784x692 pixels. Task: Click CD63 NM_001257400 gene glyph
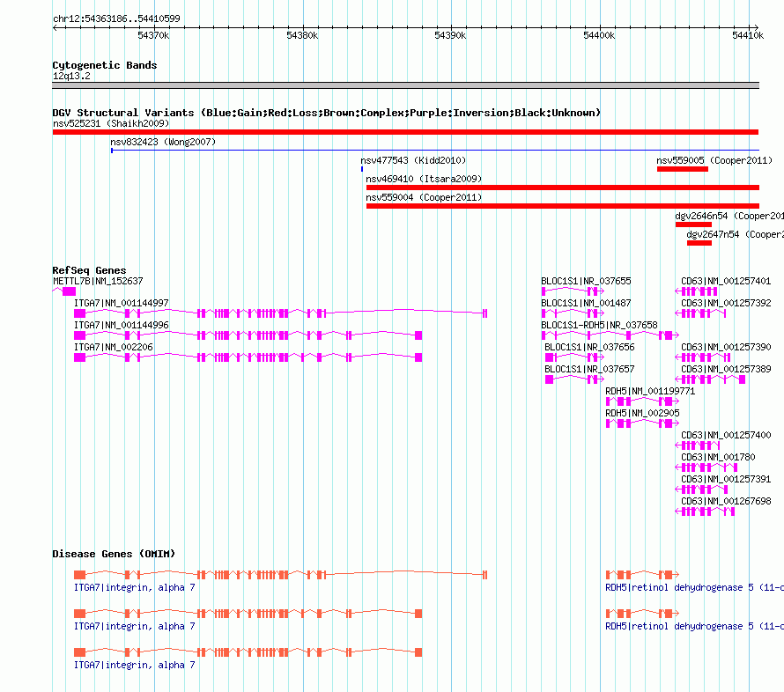698,445
